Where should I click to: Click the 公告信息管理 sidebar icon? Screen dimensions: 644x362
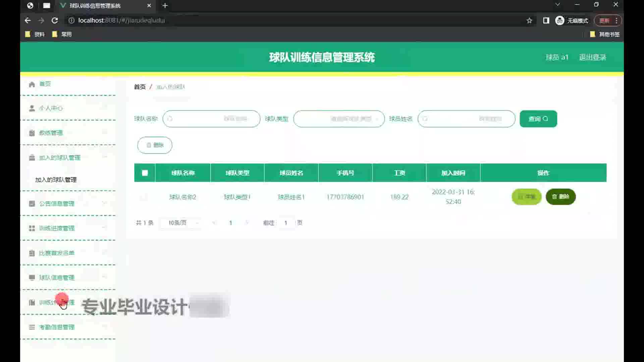click(x=32, y=204)
